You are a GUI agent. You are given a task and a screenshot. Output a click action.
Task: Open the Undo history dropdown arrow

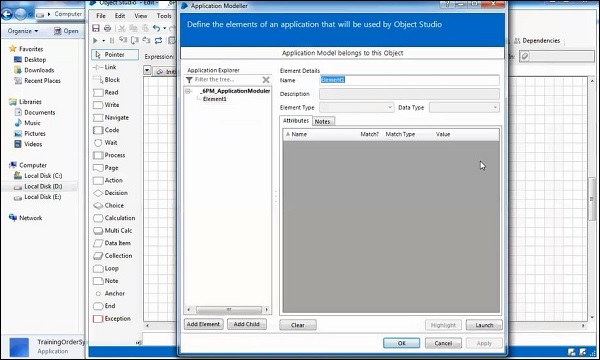(165, 28)
